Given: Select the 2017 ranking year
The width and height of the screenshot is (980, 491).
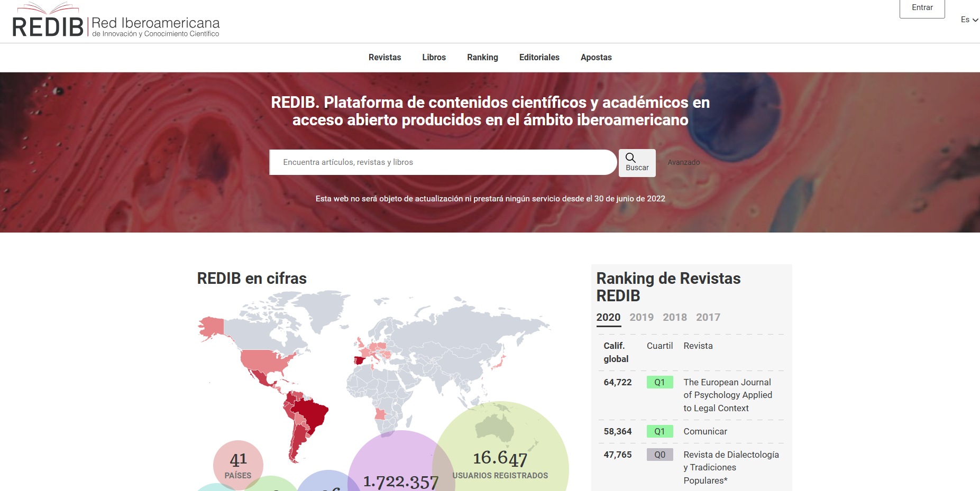Looking at the screenshot, I should click(708, 317).
